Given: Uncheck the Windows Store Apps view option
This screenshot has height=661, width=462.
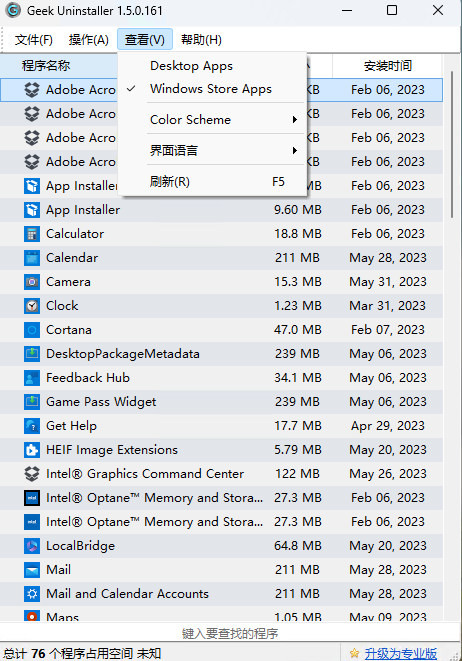Looking at the screenshot, I should click(212, 89).
